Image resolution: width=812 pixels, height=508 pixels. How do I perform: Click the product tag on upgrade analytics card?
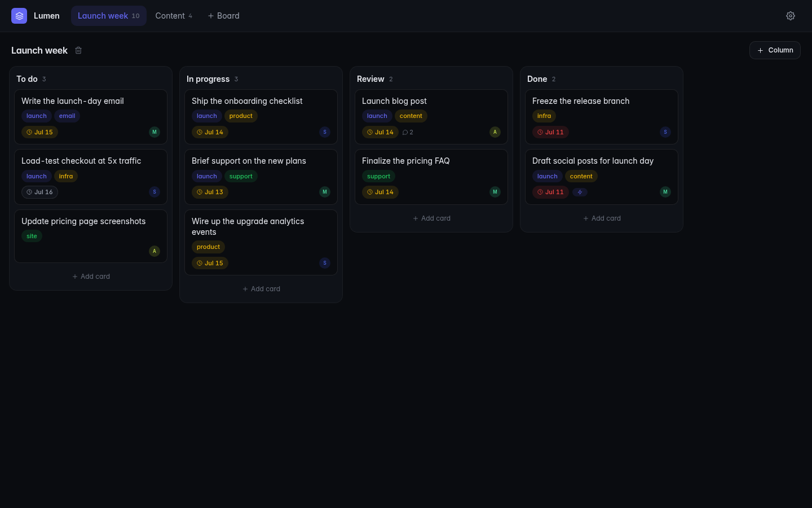208,247
